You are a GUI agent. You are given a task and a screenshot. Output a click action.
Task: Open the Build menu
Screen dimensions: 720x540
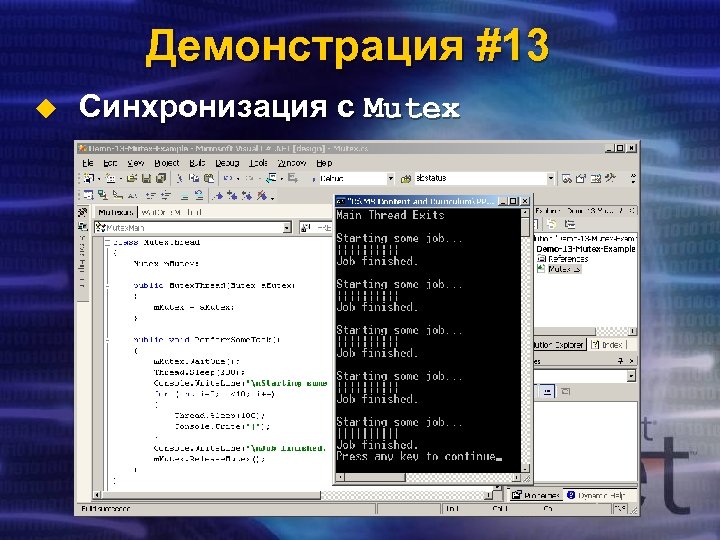(197, 163)
